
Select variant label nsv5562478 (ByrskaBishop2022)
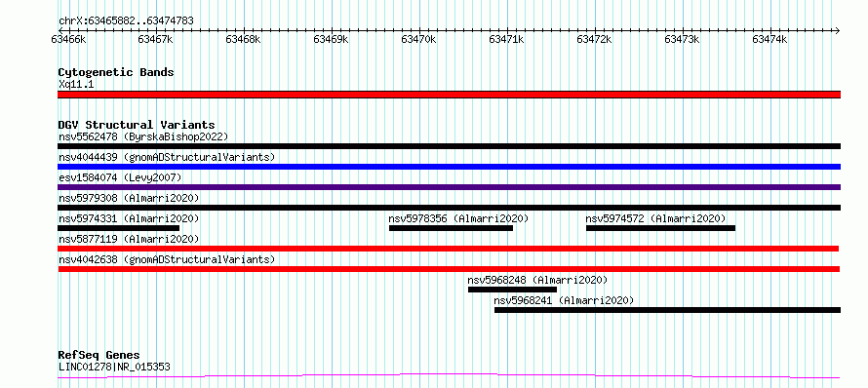[x=143, y=136]
